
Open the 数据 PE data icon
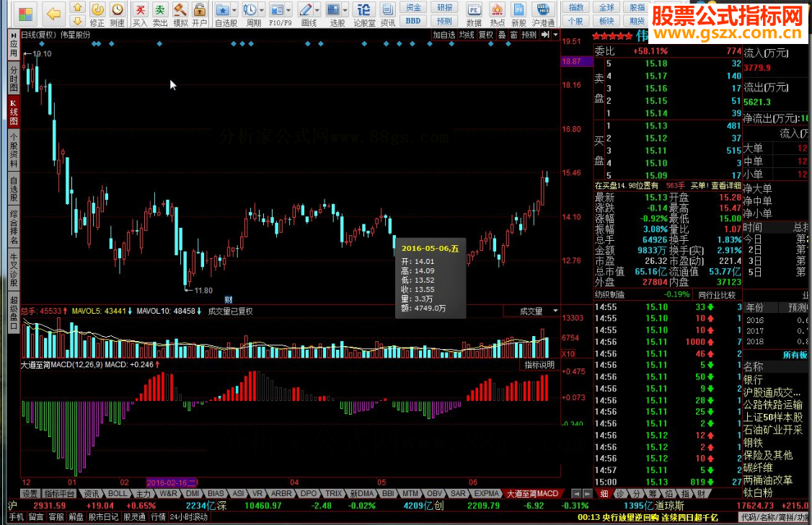474,14
